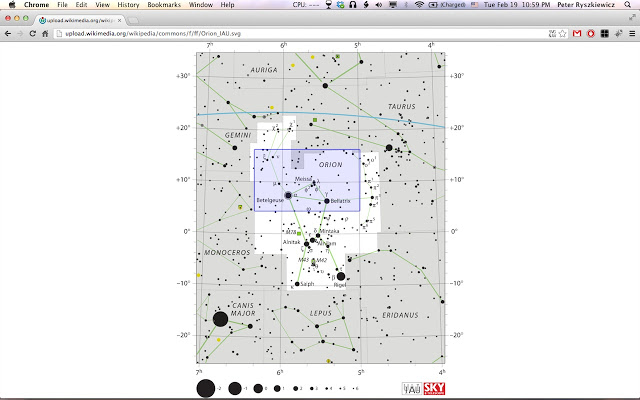The height and width of the screenshot is (400, 640).
Task: Click the Saiph star label
Action: point(307,284)
